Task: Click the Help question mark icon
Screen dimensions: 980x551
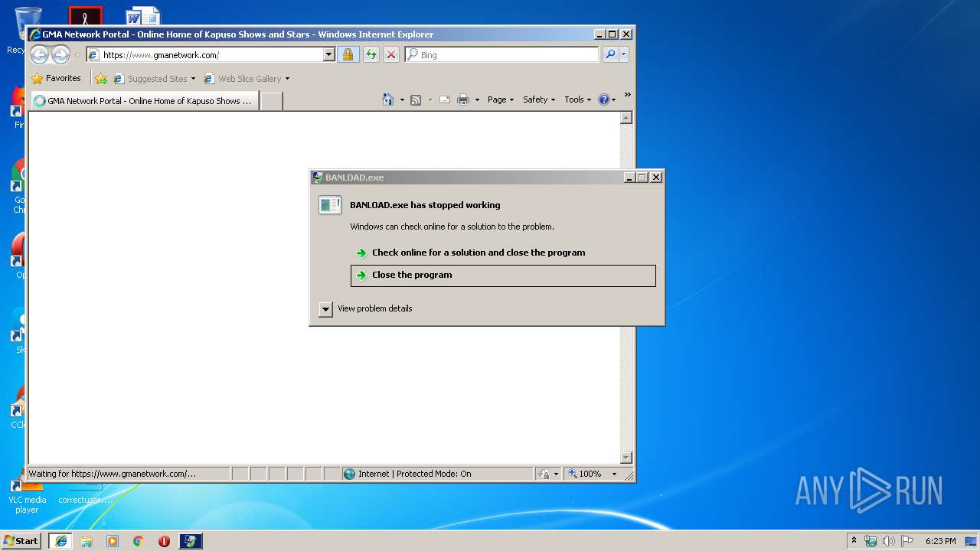Action: pyautogui.click(x=603, y=99)
